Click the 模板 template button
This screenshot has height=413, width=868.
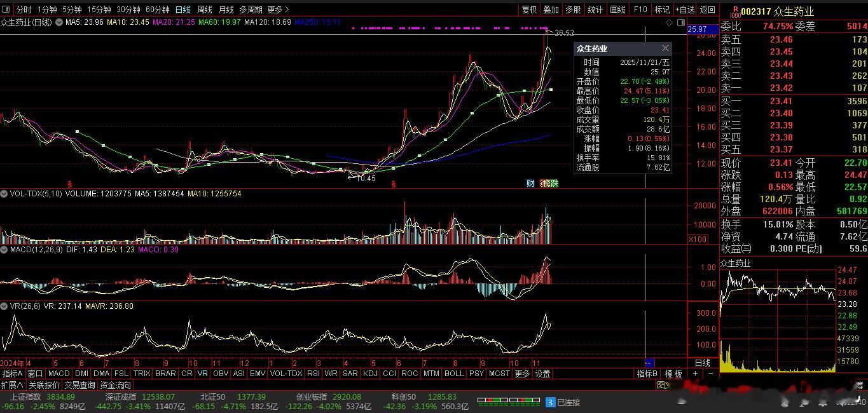pos(673,374)
